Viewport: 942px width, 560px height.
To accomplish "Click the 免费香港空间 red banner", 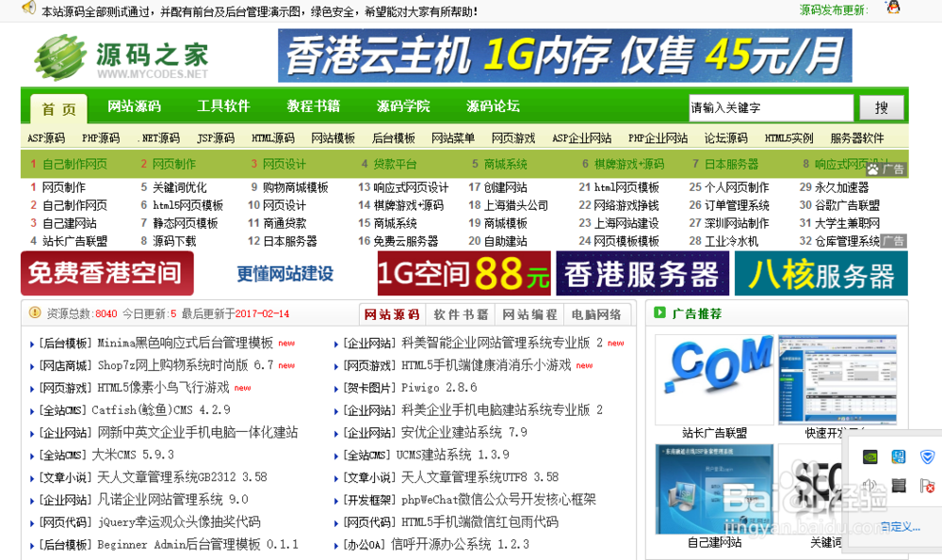I will pos(107,273).
